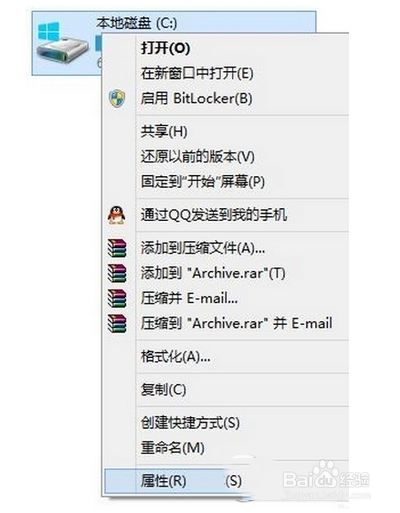Click the Local Disk C: drive icon

(62, 42)
